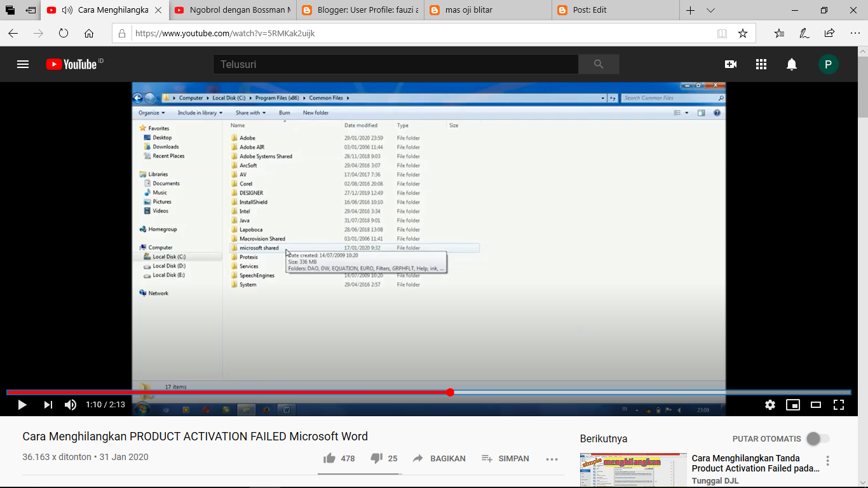Viewport: 868px width, 488px height.
Task: Open favorites hub icon
Action: point(780,33)
